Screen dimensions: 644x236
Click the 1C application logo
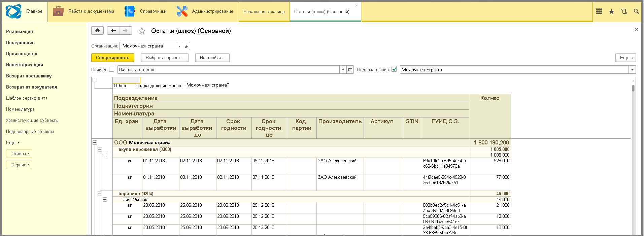pyautogui.click(x=13, y=11)
